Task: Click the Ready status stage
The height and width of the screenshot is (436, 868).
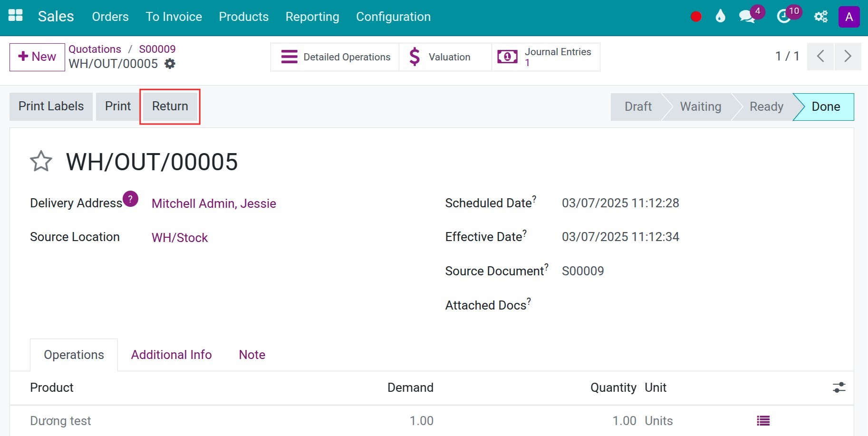Action: (766, 107)
